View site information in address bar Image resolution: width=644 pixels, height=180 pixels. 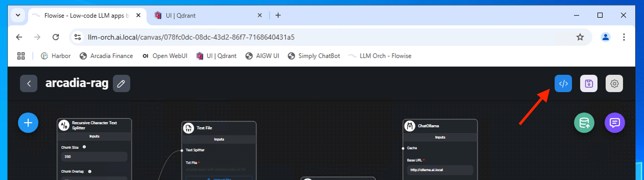(x=78, y=37)
